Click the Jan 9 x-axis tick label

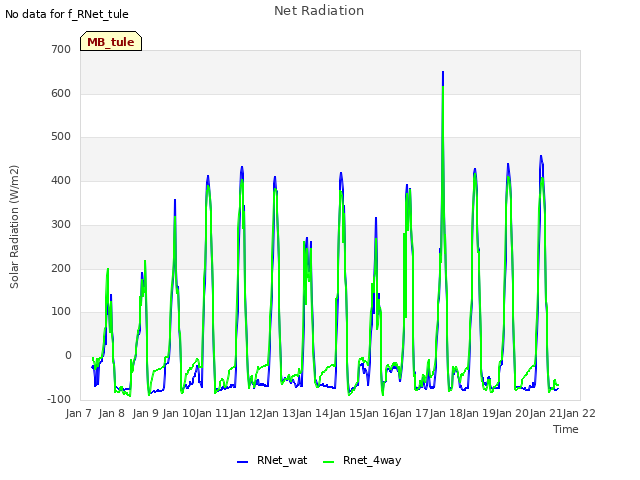[146, 413]
